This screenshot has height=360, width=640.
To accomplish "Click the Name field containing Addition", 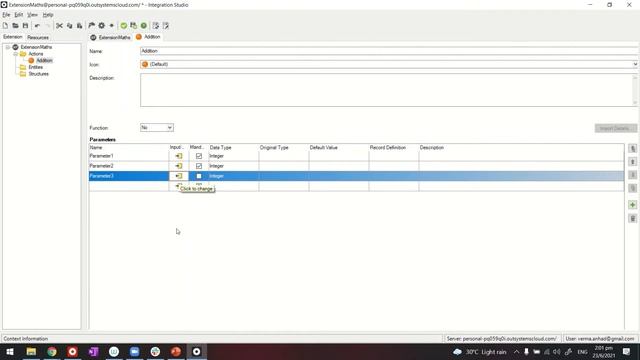I will [389, 51].
